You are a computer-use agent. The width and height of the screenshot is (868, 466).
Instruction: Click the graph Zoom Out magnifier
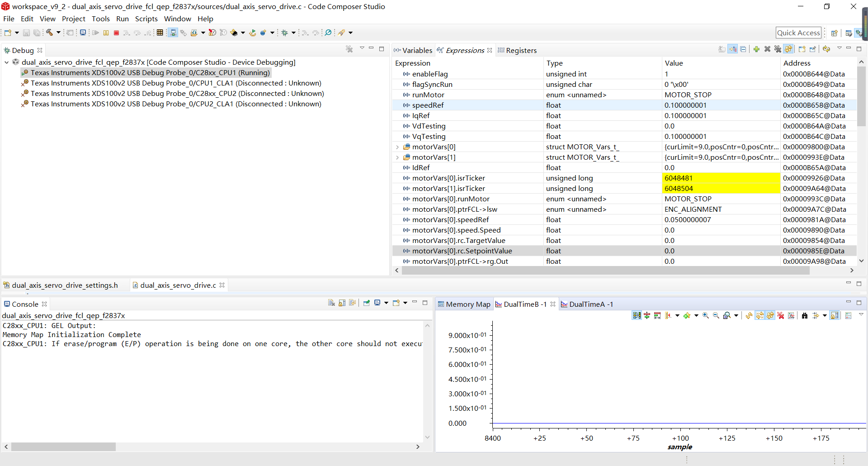[716, 315]
